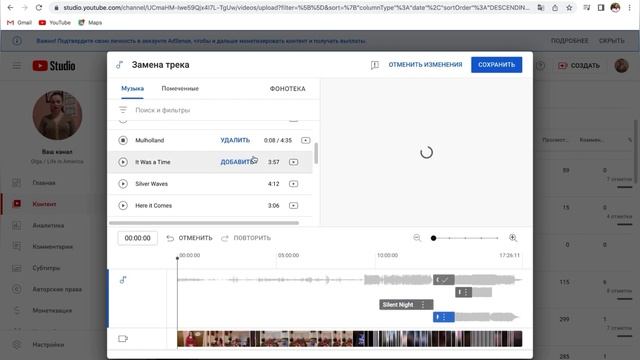Image resolution: width=640 pixels, height=360 pixels.
Task: Select the Silent Night audio clip
Action: 406,305
